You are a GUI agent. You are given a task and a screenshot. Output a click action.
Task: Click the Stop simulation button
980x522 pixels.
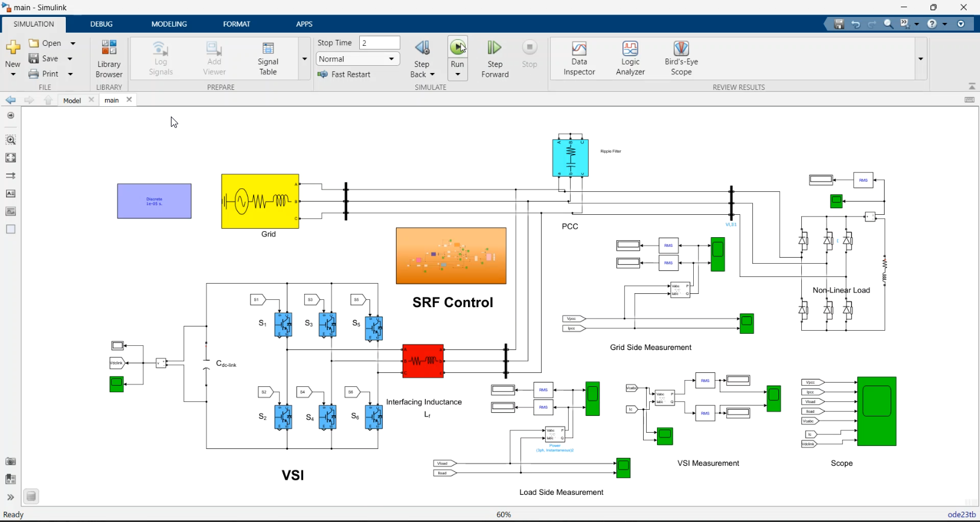coord(530,54)
